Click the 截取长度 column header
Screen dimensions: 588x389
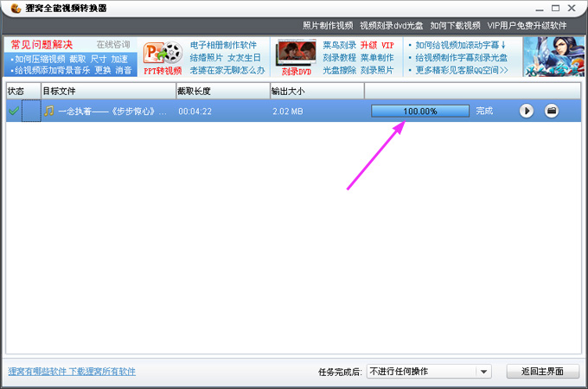pyautogui.click(x=223, y=91)
